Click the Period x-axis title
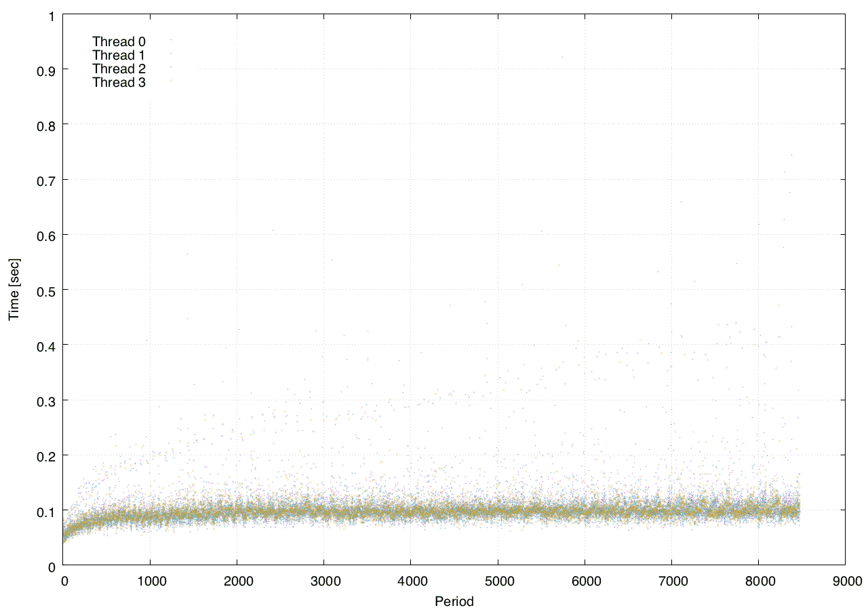 coord(454,601)
